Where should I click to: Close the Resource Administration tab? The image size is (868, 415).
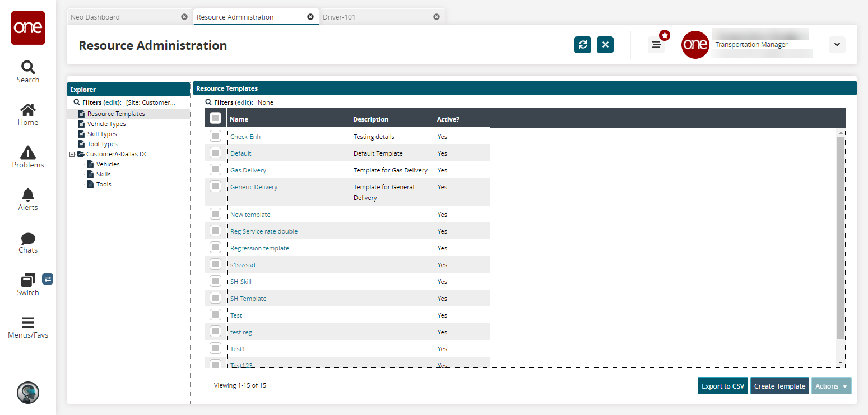[310, 17]
